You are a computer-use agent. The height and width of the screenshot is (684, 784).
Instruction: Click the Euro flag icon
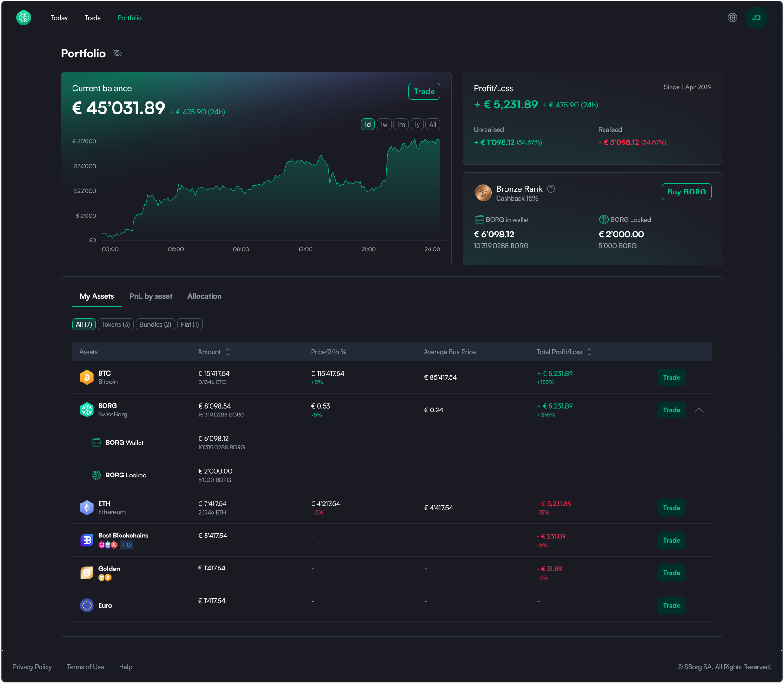coord(87,605)
